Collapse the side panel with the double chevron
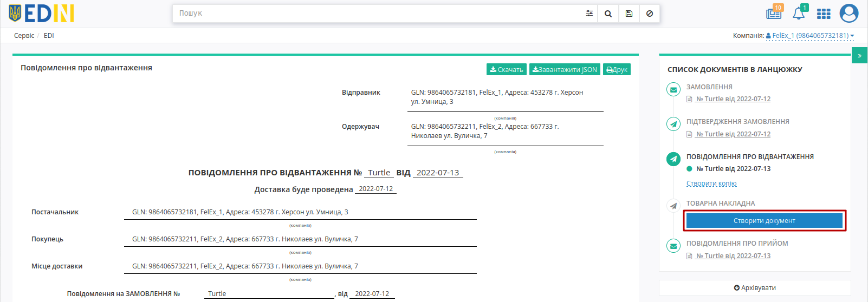 point(859,56)
